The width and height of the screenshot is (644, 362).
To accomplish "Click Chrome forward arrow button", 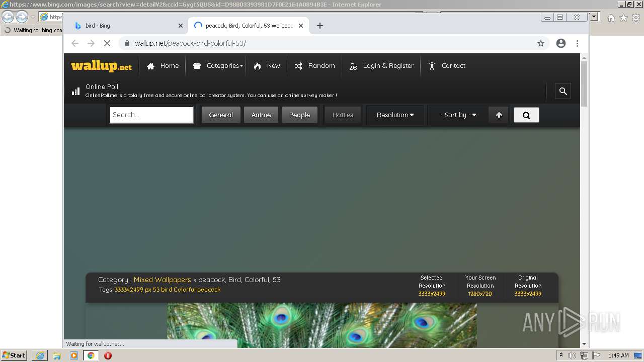I will click(91, 43).
